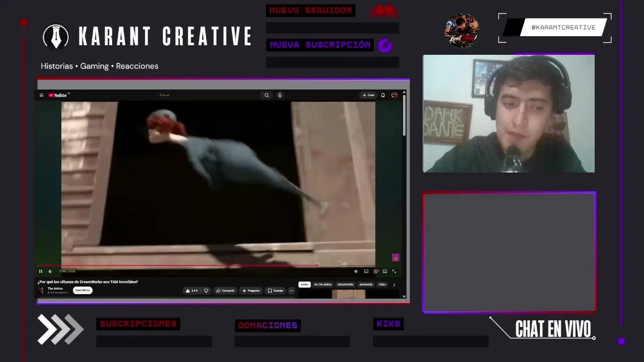Viewport: 644px width, 362px height.
Task: Enter fullscreen on the video player
Action: coord(394,271)
